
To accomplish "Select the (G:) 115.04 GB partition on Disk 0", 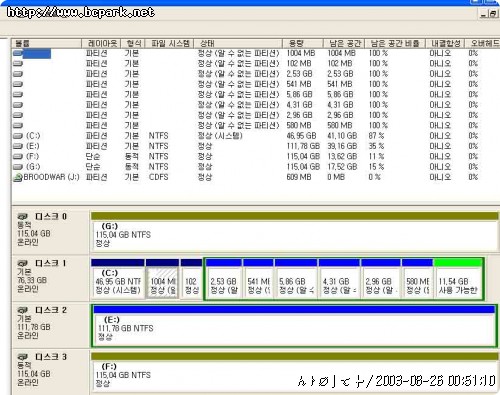I will 294,232.
